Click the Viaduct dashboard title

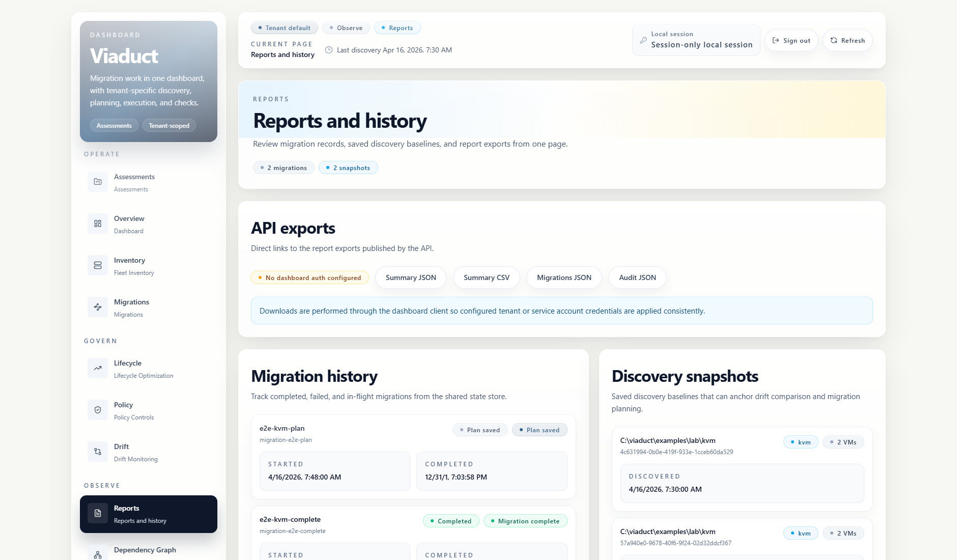pos(124,56)
